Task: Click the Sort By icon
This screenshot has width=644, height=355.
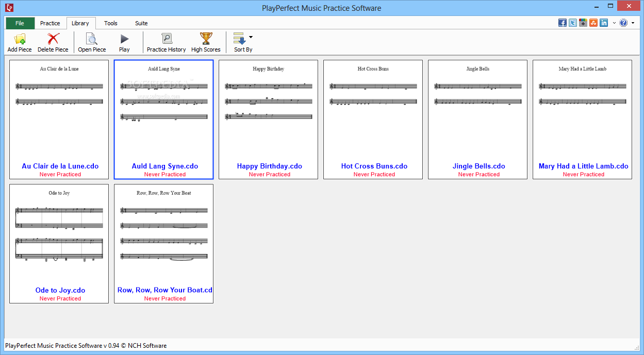Action: tap(239, 39)
